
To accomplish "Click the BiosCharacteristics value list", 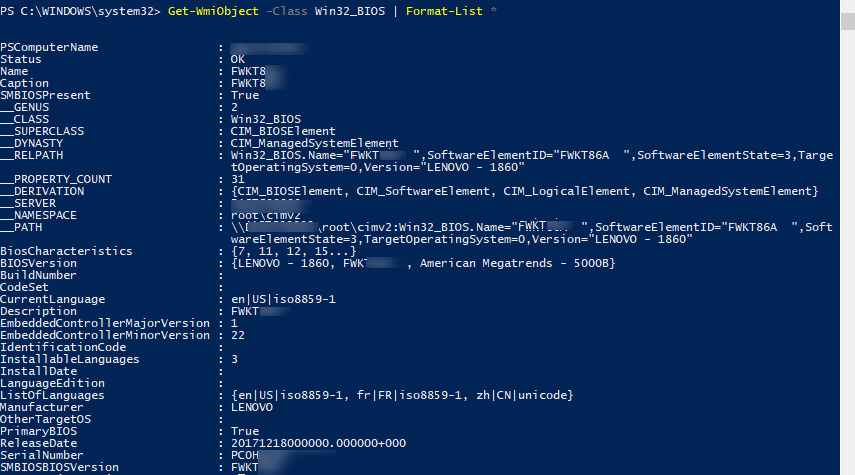I will coord(293,251).
